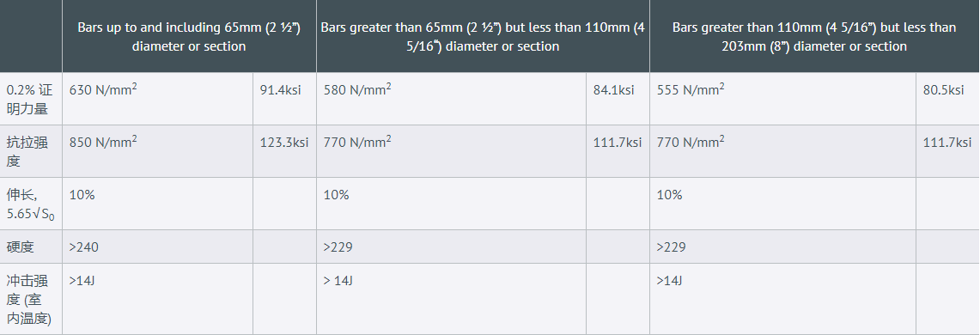Click the 'Bars up to and including 65mm' header
This screenshot has width=980, height=335.
tap(189, 36)
